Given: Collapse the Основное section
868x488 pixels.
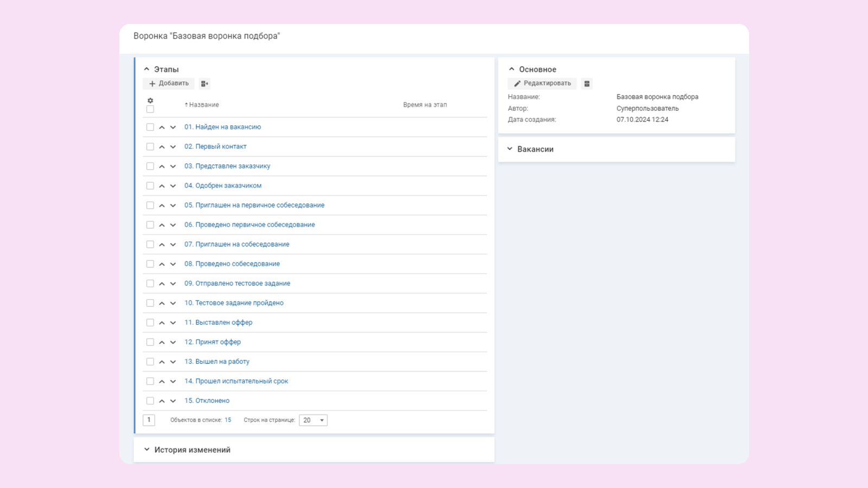Looking at the screenshot, I should pos(512,69).
